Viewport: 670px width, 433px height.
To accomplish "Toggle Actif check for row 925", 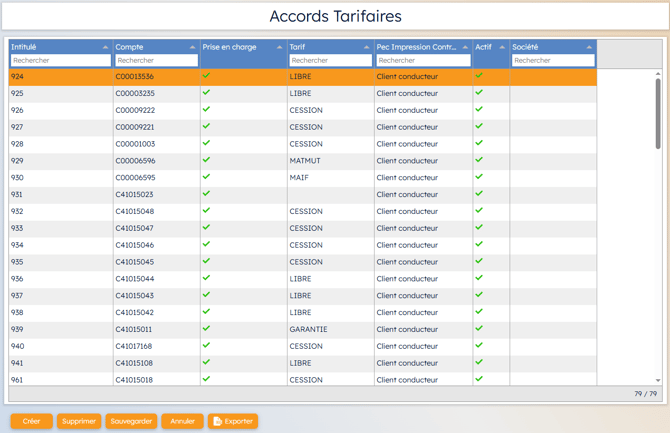I will click(479, 92).
